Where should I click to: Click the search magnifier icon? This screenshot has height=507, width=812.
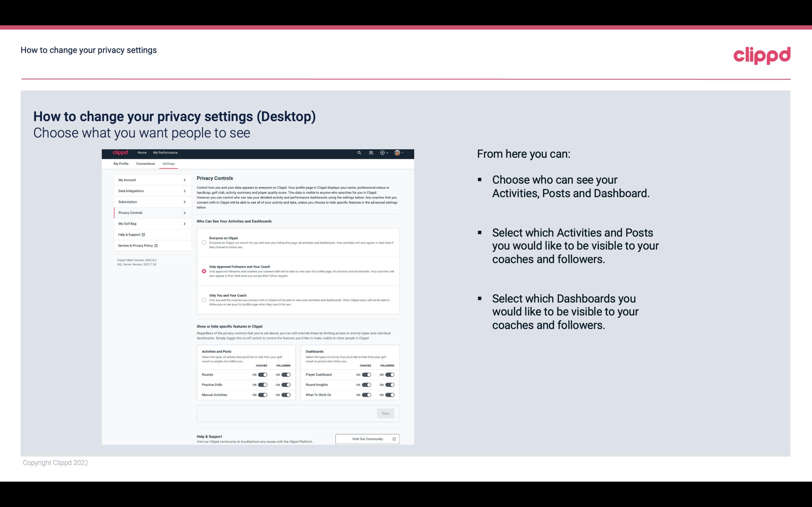point(359,153)
